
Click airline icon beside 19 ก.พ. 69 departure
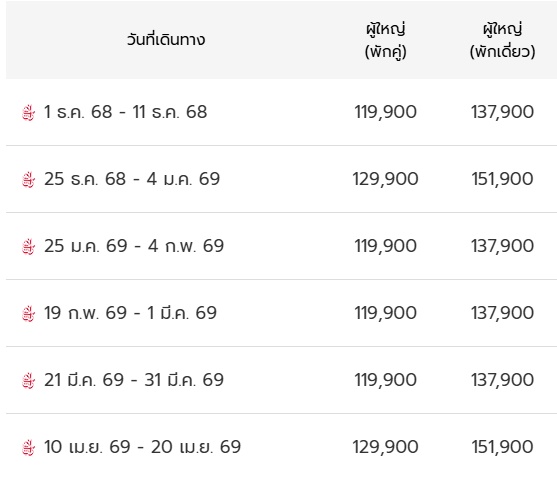28,314
